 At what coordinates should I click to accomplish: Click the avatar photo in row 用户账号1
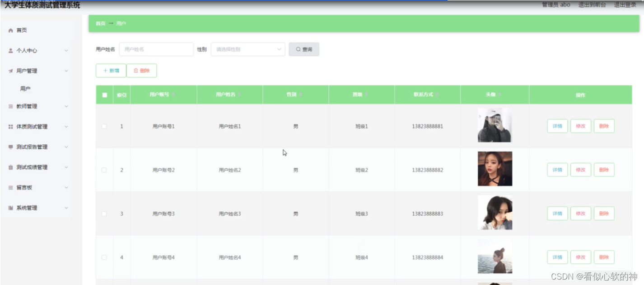(495, 125)
